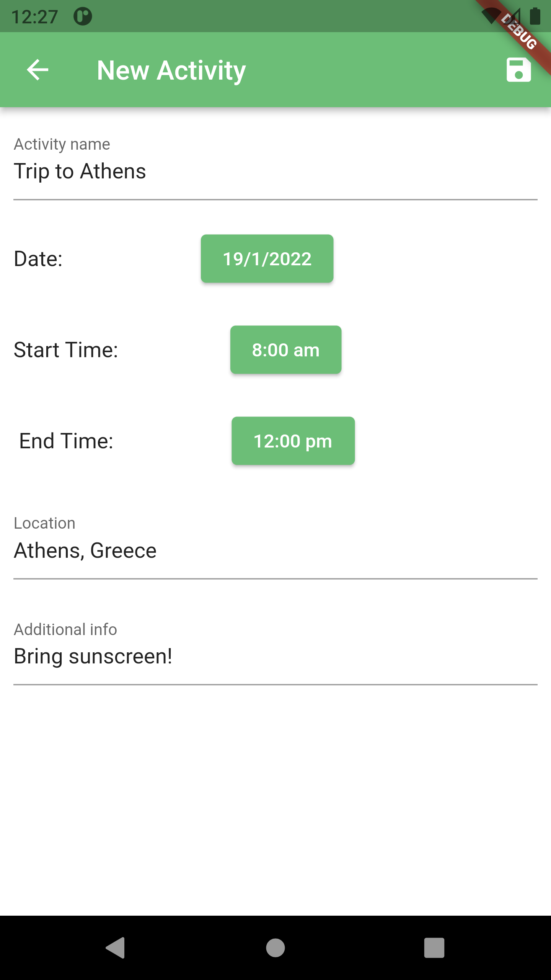Tap the battery icon in status bar
Screen dimensions: 551x980
tap(535, 16)
